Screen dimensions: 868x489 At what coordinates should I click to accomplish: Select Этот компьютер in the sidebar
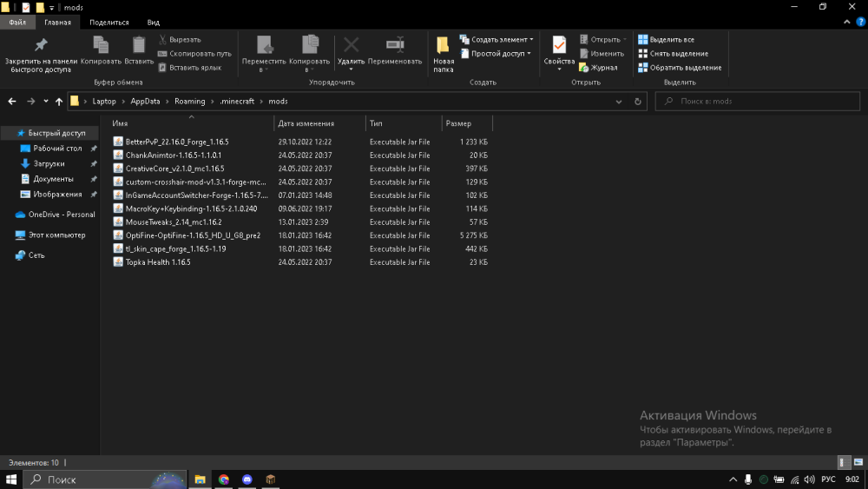pos(51,235)
